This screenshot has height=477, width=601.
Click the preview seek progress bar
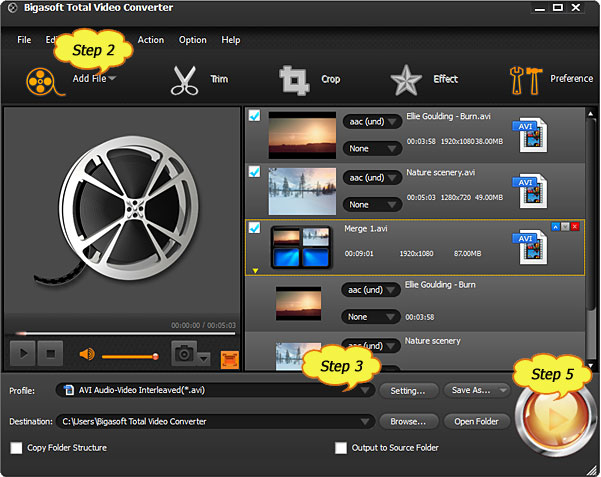pyautogui.click(x=125, y=334)
